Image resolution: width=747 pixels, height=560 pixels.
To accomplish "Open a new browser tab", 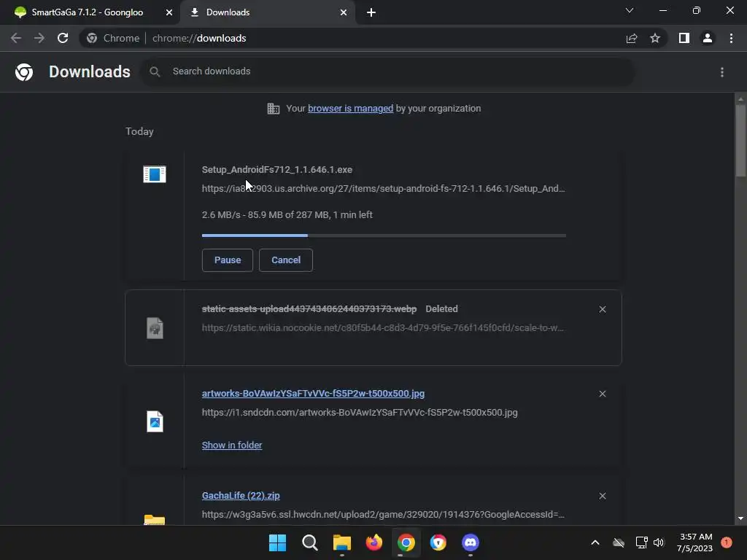I will [371, 12].
